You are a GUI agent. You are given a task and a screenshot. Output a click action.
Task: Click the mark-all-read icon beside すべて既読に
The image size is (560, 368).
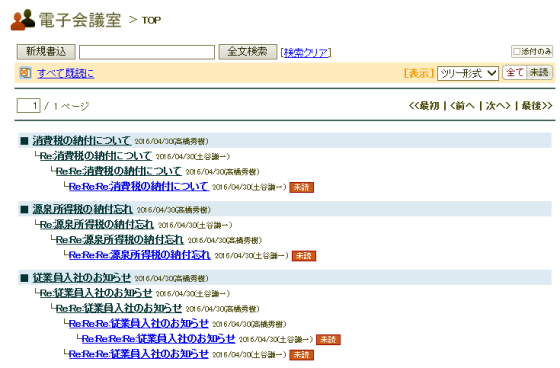[25, 73]
